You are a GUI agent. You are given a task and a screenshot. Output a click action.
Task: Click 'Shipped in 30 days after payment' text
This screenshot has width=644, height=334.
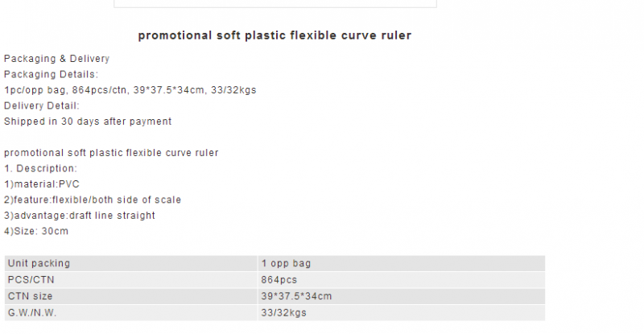88,122
